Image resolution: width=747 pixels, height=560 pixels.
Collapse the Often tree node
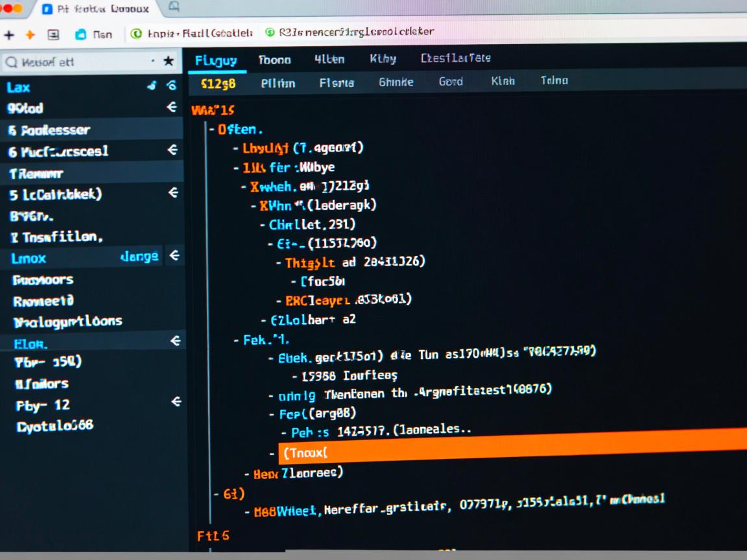click(212, 130)
